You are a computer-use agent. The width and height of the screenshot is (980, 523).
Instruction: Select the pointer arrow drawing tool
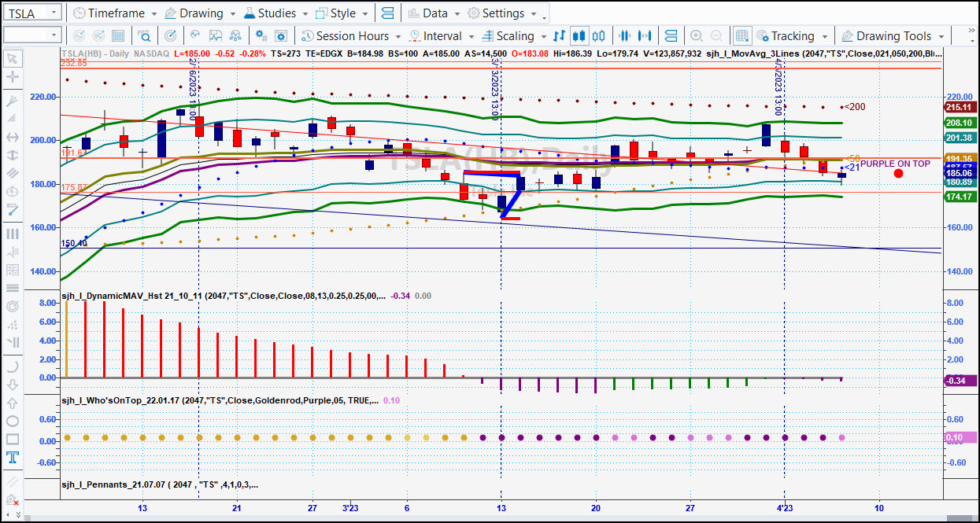13,58
